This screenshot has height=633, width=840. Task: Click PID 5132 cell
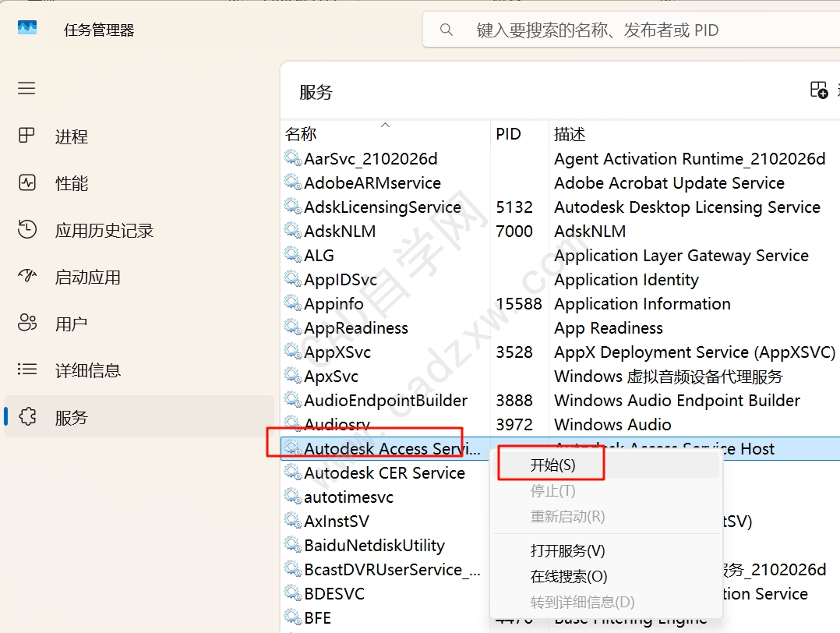click(514, 207)
